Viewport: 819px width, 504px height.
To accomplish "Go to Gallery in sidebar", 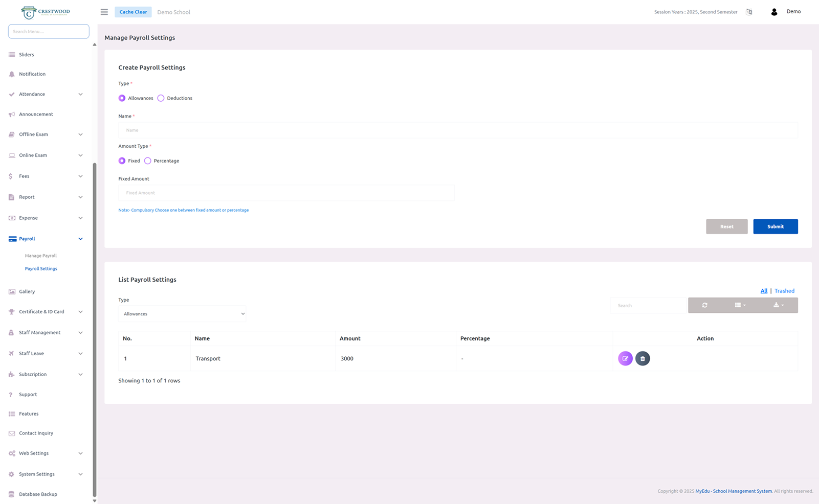I will click(x=27, y=291).
